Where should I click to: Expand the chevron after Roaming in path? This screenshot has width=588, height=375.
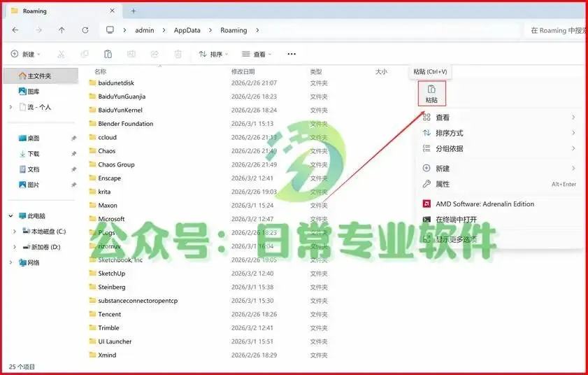(257, 30)
